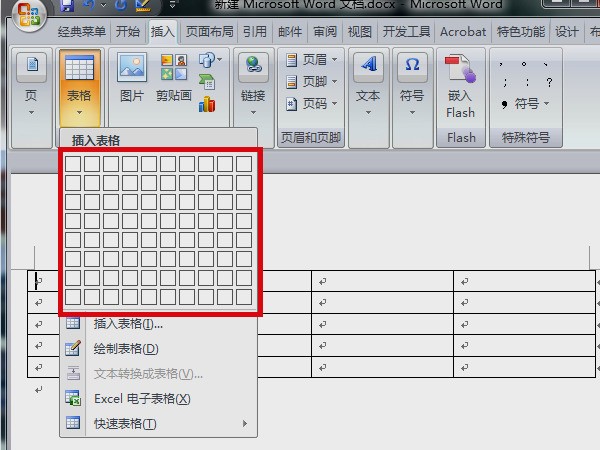Click the pencil icon in quick access toolbar

click(x=143, y=5)
